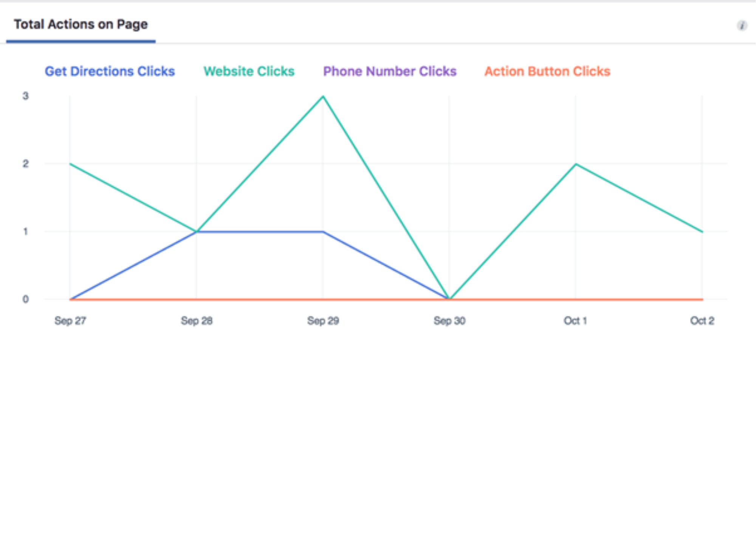Click the Website Clicks peak on Sep 29
756x534 pixels.
[x=323, y=97]
